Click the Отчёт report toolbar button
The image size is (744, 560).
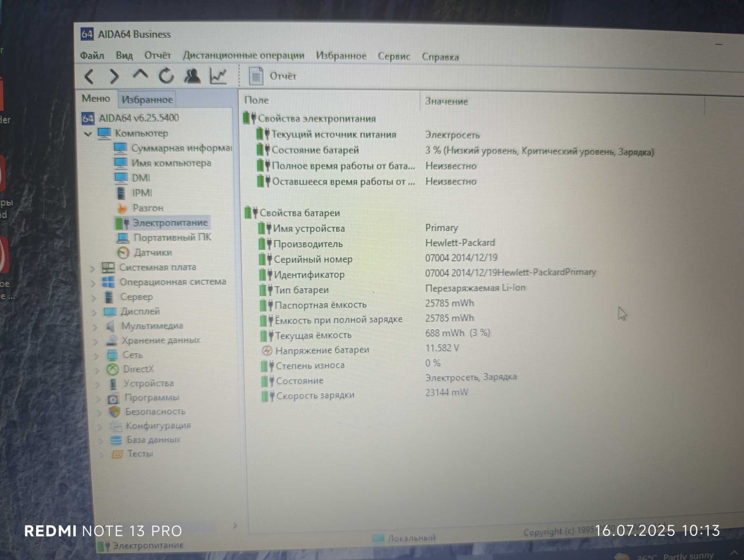[x=273, y=76]
